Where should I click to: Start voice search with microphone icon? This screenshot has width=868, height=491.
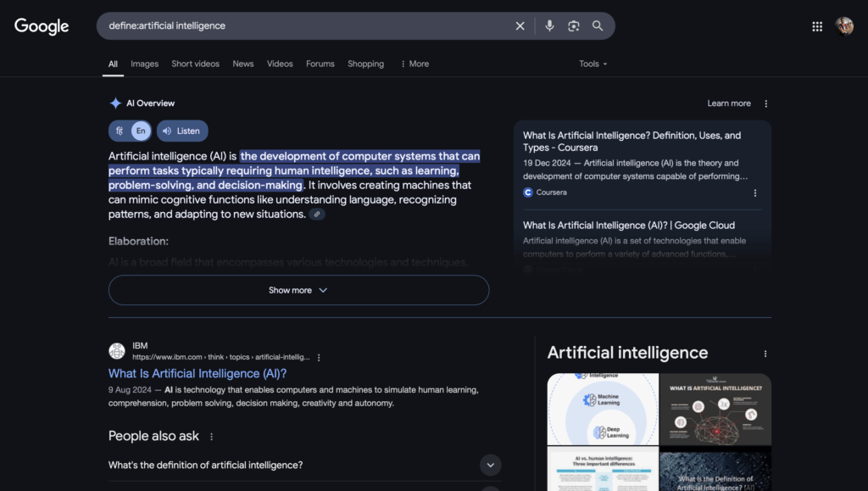pos(549,26)
